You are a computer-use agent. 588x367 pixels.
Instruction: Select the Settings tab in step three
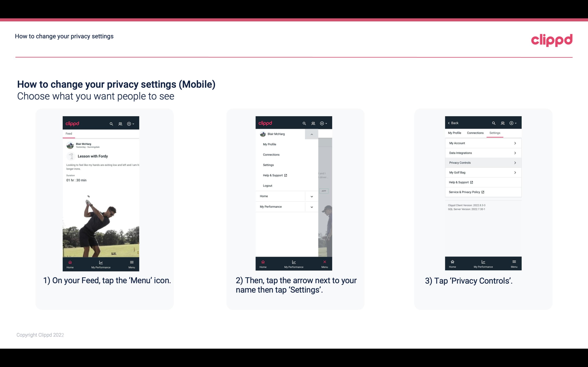coord(495,133)
